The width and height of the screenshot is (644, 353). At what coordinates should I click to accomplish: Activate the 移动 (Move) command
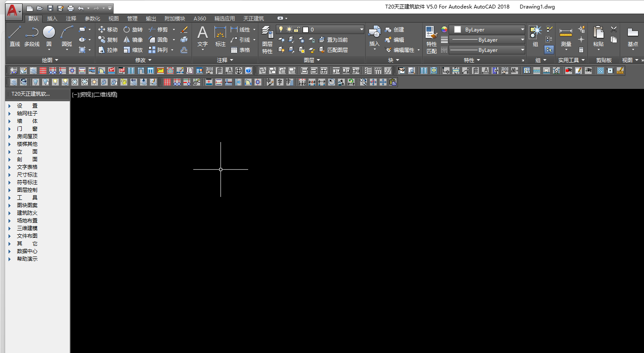(108, 29)
